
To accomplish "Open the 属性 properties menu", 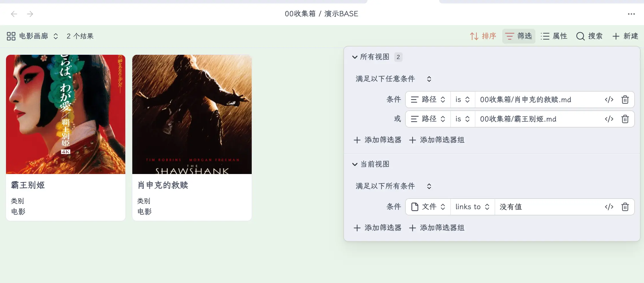I will (554, 36).
